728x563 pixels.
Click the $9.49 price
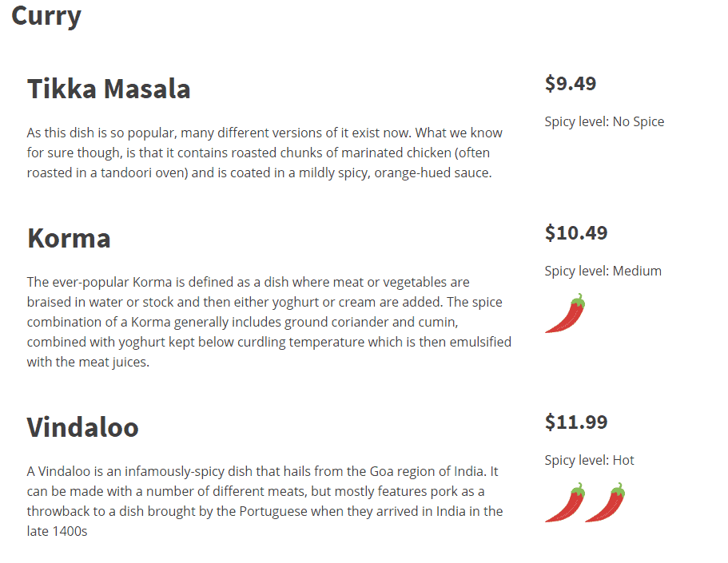tap(570, 84)
